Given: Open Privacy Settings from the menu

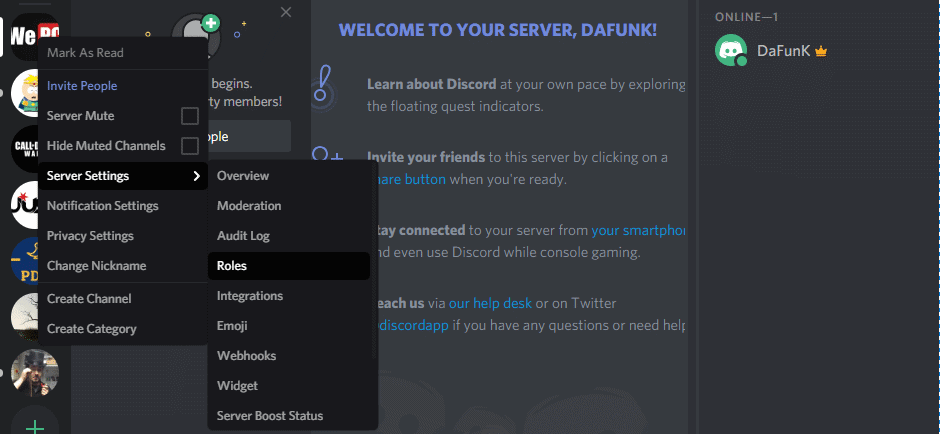Looking at the screenshot, I should click(x=123, y=236).
